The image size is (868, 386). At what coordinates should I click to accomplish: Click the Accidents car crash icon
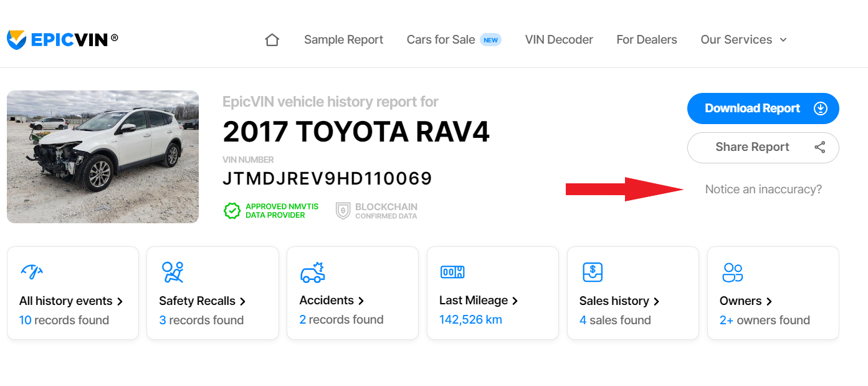312,272
